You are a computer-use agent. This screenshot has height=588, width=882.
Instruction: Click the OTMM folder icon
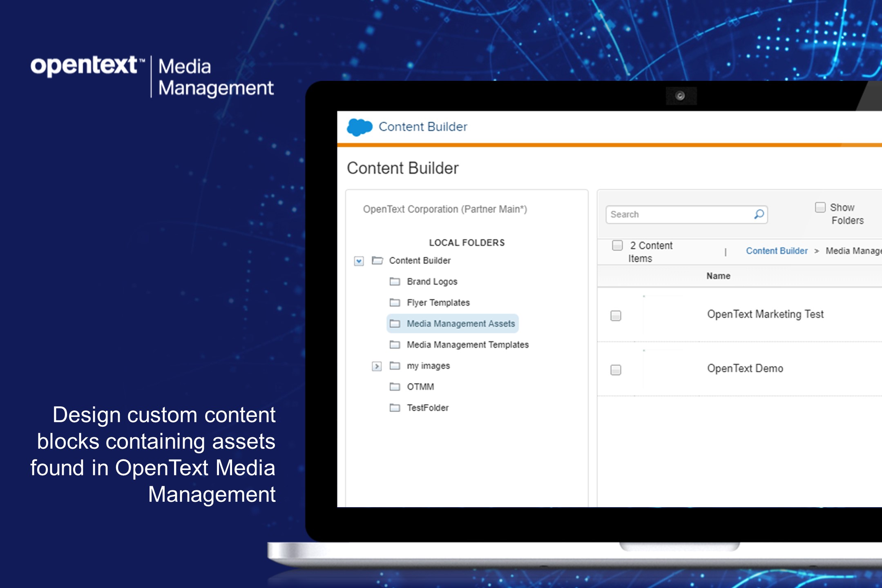pyautogui.click(x=395, y=387)
